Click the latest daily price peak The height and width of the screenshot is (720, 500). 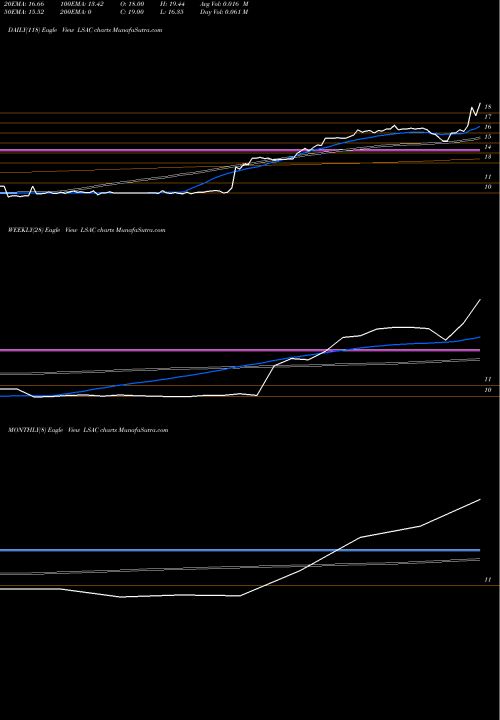480,104
